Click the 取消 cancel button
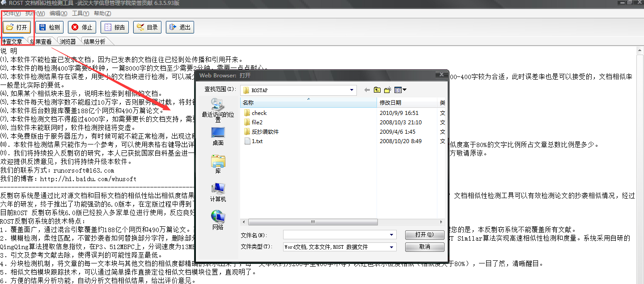The height and width of the screenshot is (284, 644). (424, 247)
